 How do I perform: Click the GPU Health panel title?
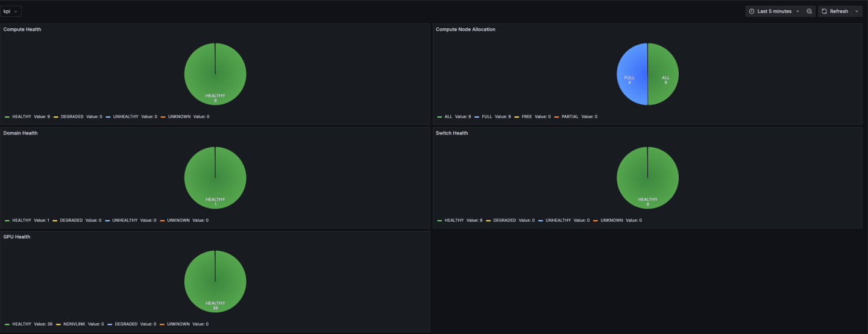(x=17, y=236)
